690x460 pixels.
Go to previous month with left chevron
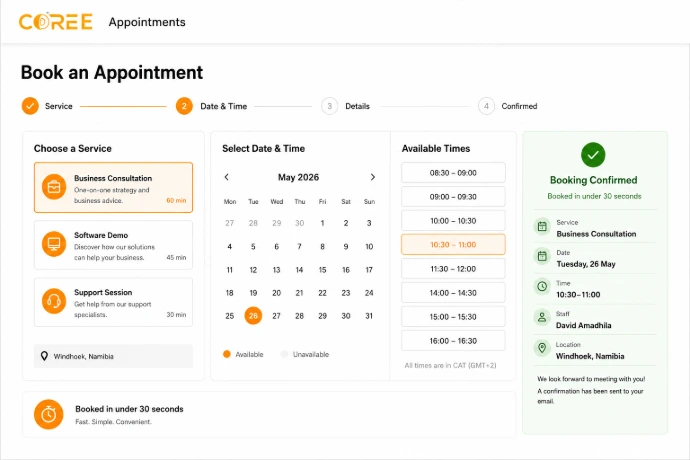coord(227,177)
